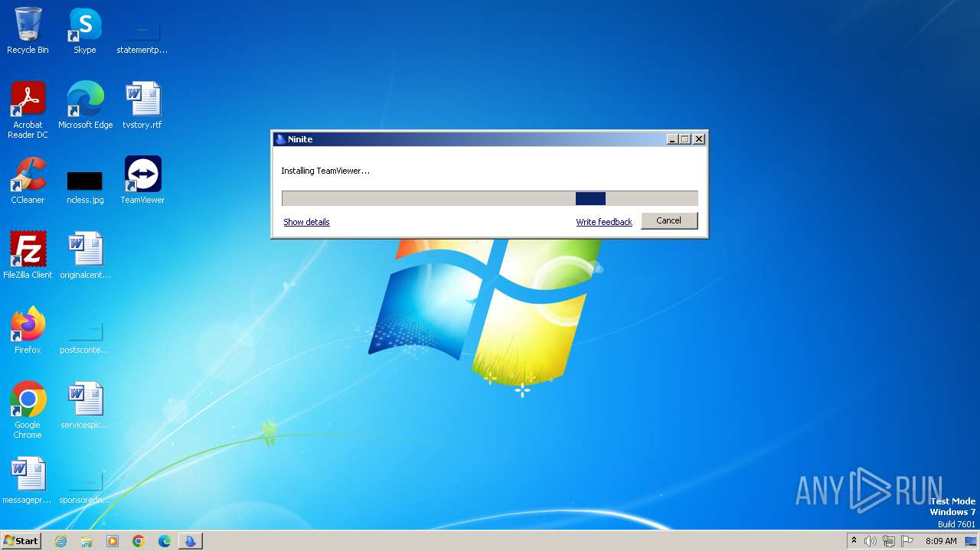Select the servicespic... Word document
980x551 pixels.
[85, 406]
